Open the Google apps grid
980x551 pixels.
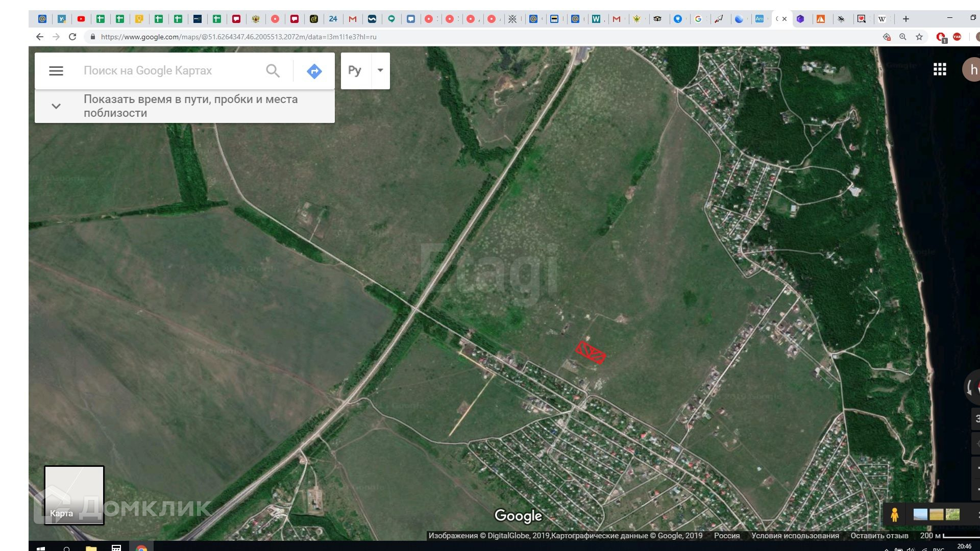(940, 70)
